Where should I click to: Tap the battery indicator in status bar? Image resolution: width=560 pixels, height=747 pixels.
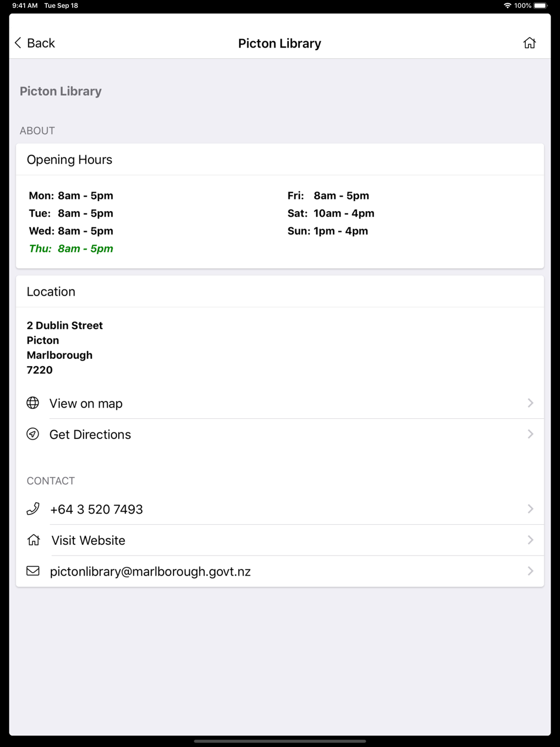click(x=540, y=6)
